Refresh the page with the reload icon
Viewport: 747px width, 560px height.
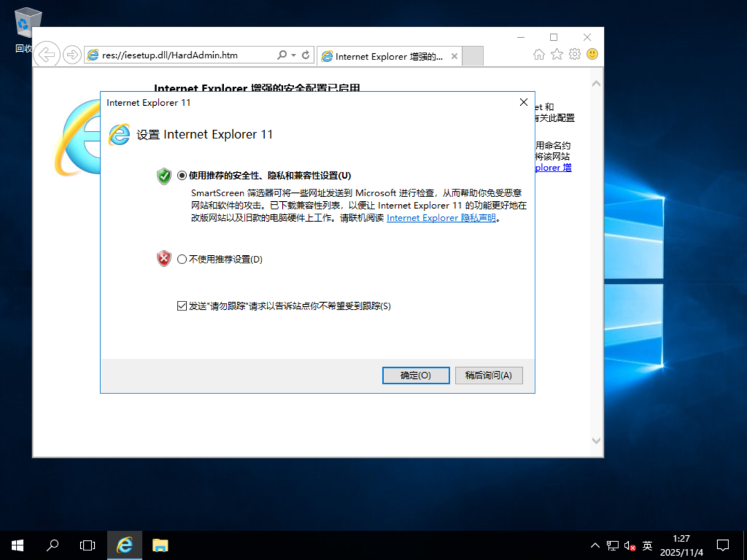pos(306,55)
